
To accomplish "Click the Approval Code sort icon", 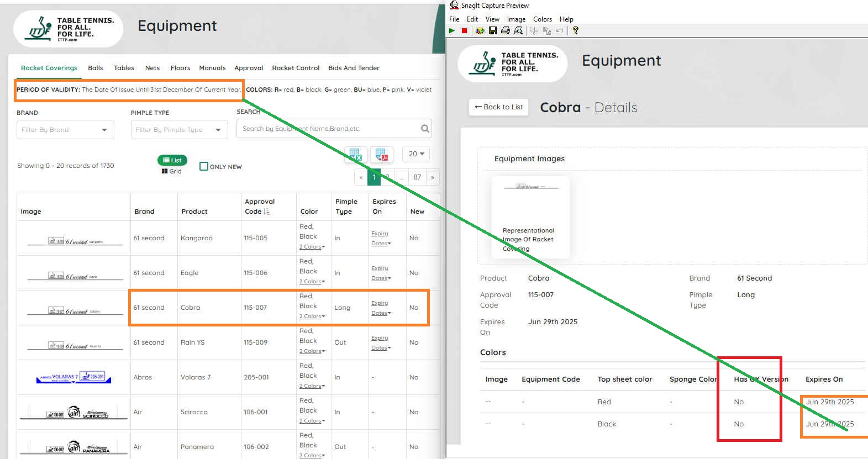I will point(267,212).
